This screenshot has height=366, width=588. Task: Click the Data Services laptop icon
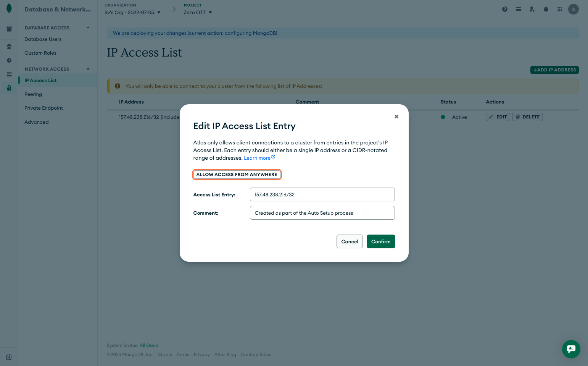point(9,74)
